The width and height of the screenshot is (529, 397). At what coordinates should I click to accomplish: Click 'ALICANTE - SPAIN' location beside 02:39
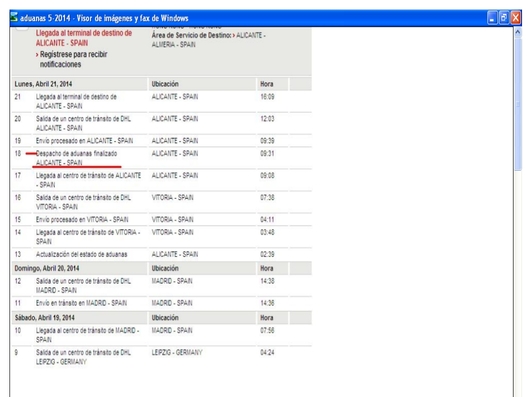(175, 254)
